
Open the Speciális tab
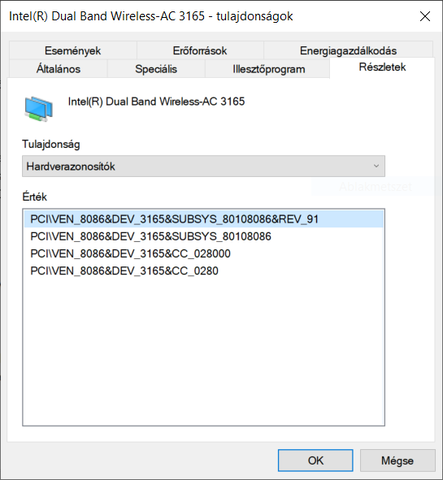click(x=156, y=69)
